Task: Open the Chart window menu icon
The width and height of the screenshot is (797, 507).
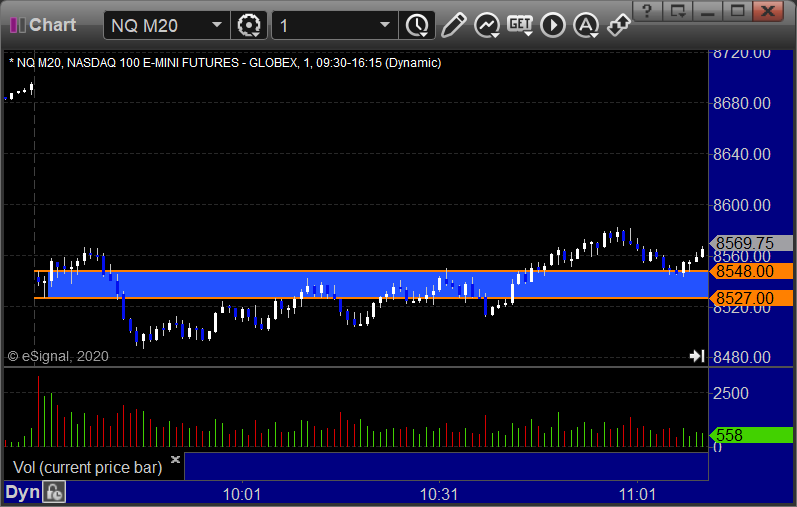Action: click(18, 25)
